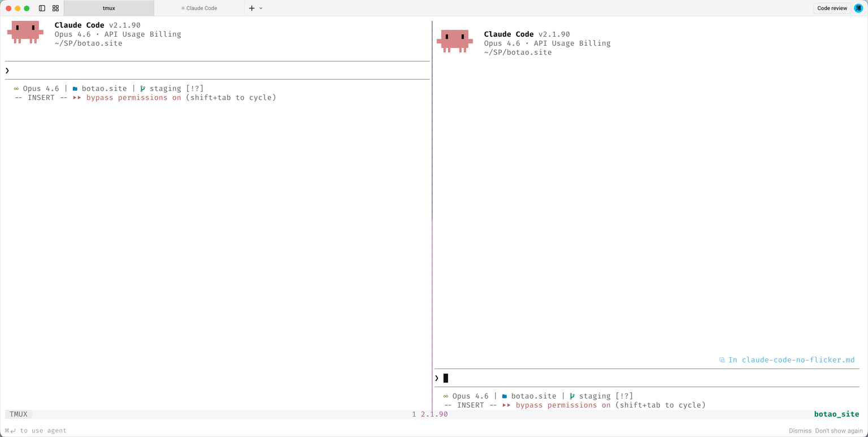Click INSERT mode indicator in left status line
Screen dimensions: 868x437
(x=41, y=97)
